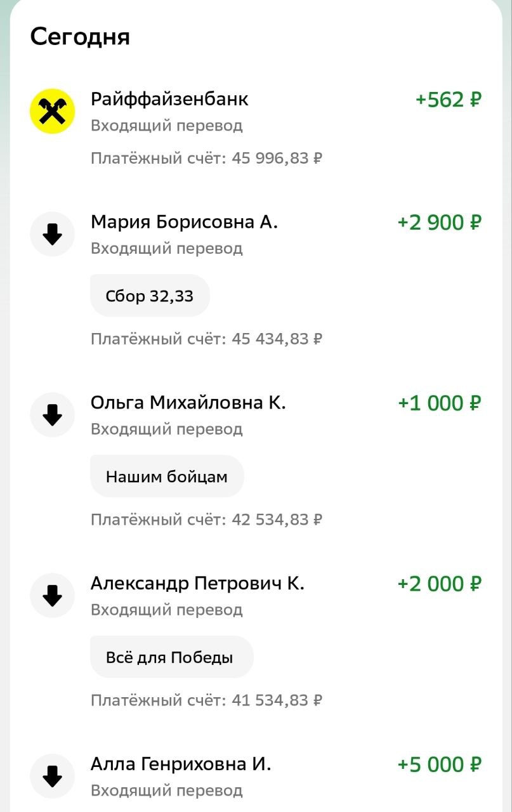This screenshot has width=512, height=812.
Task: Click the +2 000 ₽ amount
Action: pyautogui.click(x=440, y=584)
